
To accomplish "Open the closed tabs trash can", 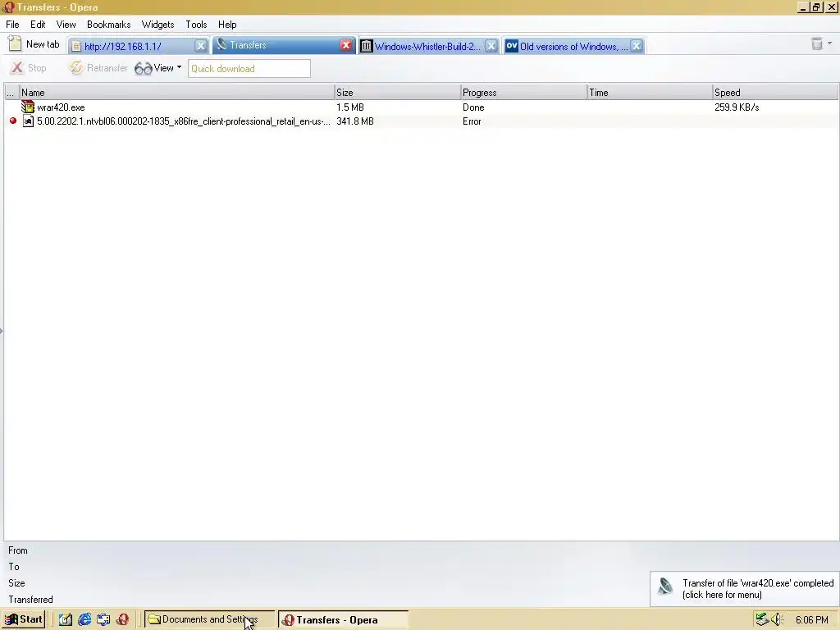I will [x=816, y=44].
